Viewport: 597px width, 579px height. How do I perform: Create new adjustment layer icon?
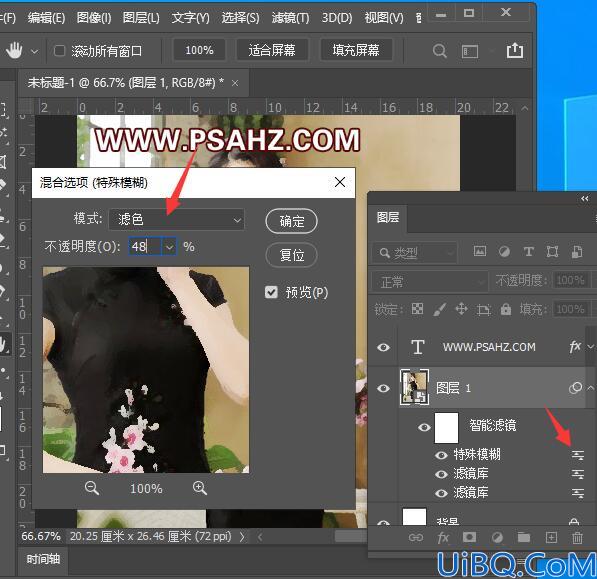pos(497,538)
